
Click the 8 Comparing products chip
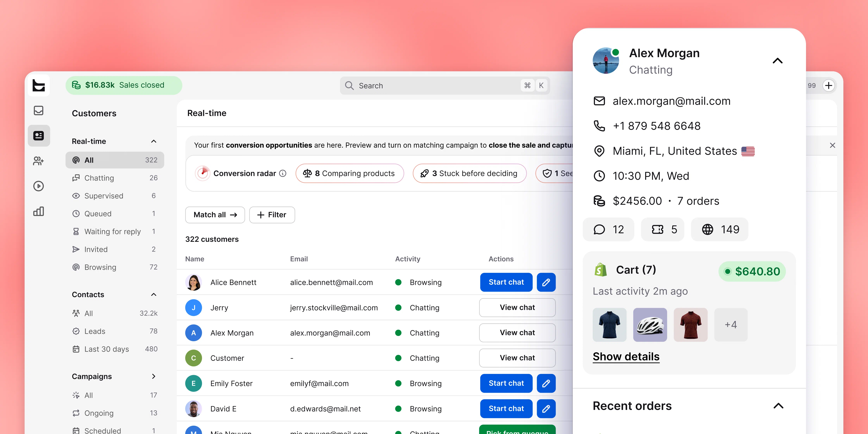349,174
